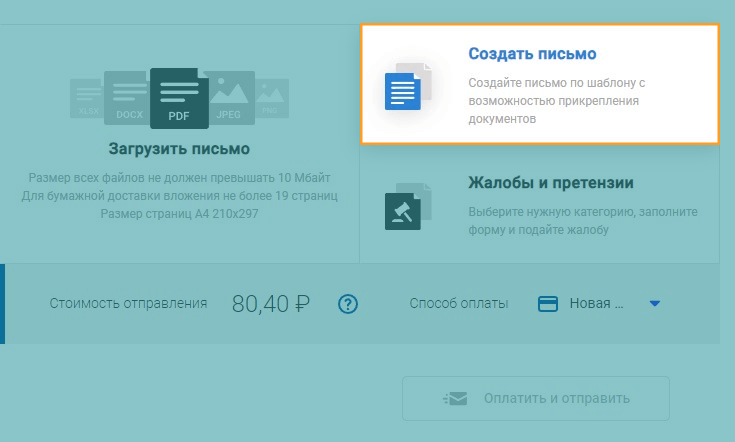This screenshot has height=442, width=735.
Task: Open the Жалобы и претензии section
Action: coord(551,183)
